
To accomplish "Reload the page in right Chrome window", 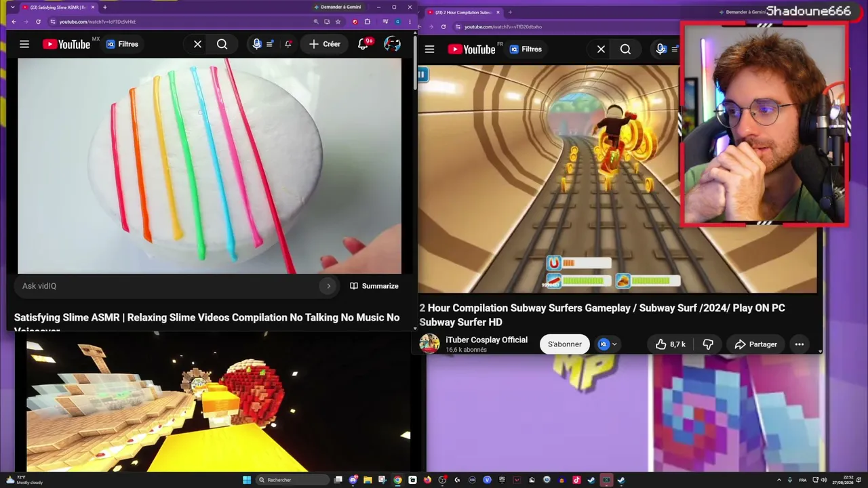I will (x=443, y=27).
